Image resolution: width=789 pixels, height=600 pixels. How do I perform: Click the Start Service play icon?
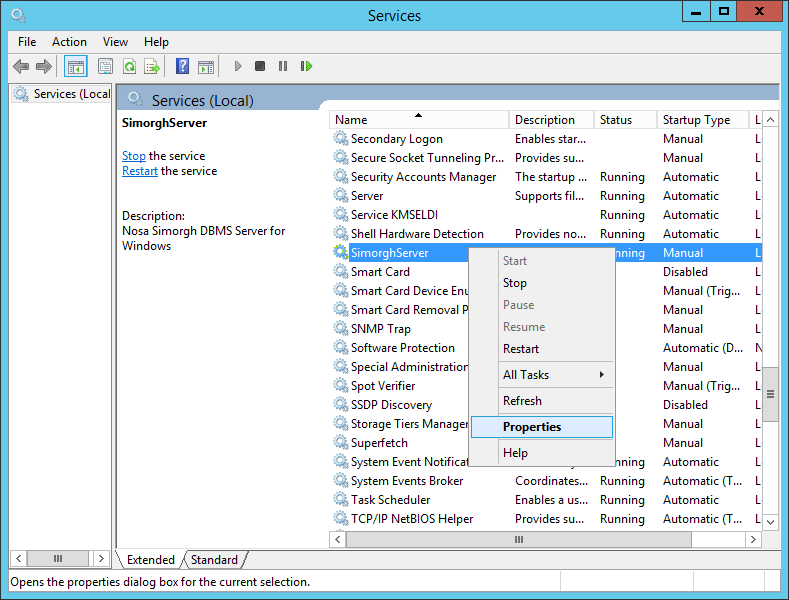pyautogui.click(x=238, y=66)
